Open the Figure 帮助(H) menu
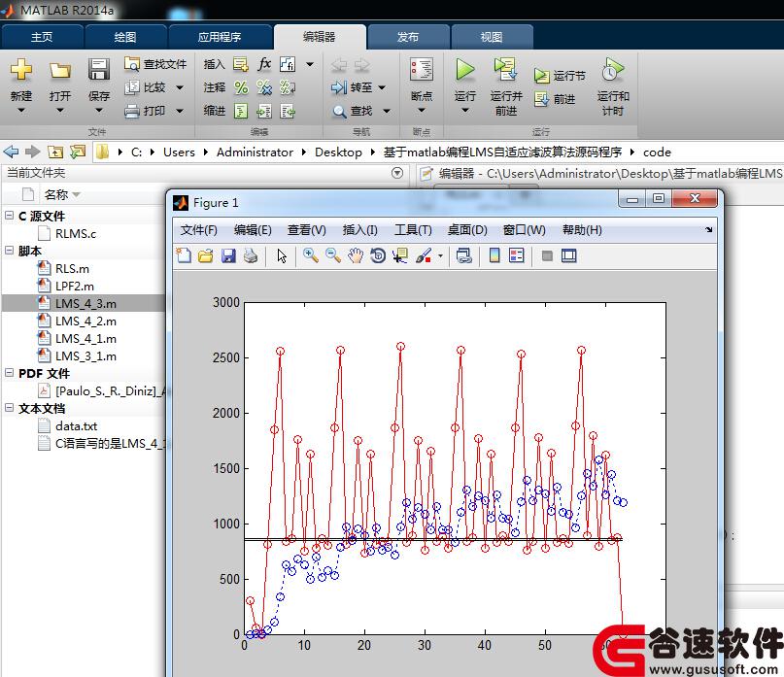This screenshot has height=677, width=784. pyautogui.click(x=582, y=230)
